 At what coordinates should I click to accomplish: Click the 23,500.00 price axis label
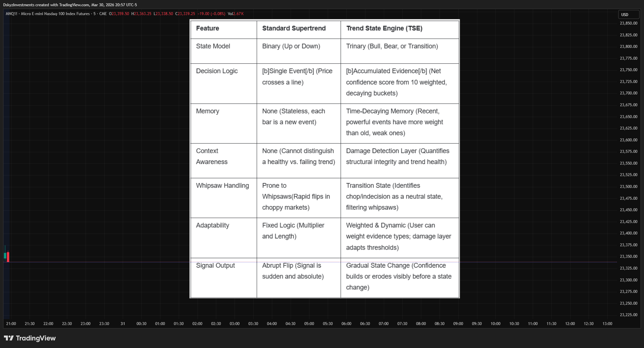coord(628,187)
